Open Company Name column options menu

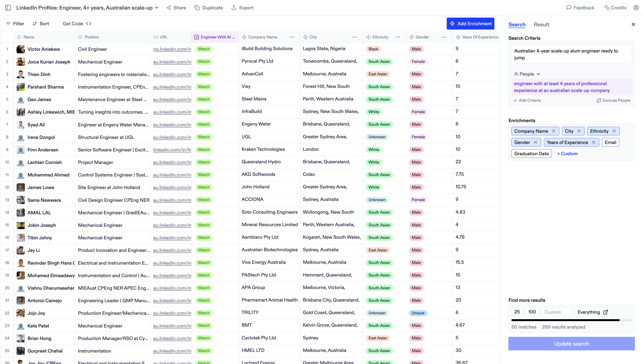point(292,37)
